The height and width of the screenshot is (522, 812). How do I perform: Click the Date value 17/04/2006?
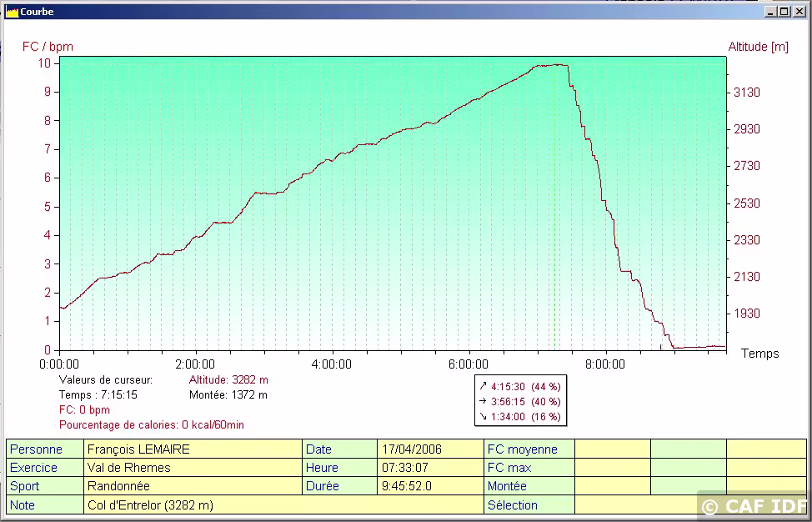coord(429,449)
